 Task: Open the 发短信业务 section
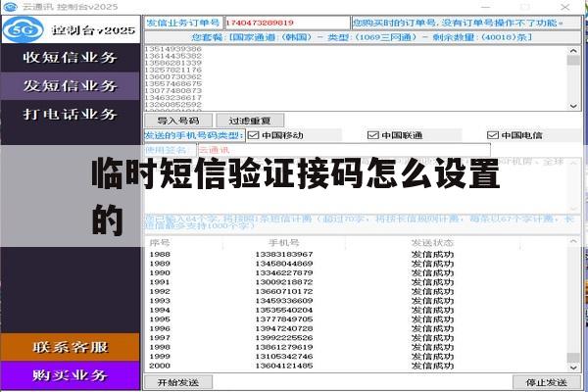pyautogui.click(x=71, y=86)
